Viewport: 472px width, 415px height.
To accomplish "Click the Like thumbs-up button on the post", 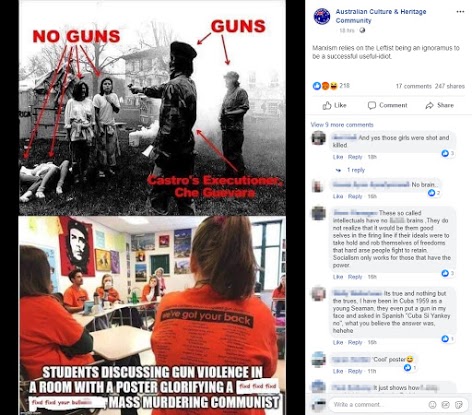I will click(334, 105).
